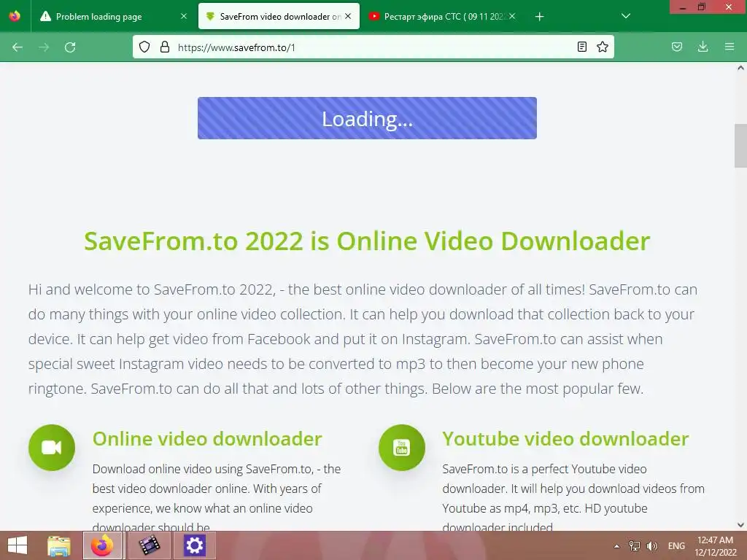The image size is (747, 560).
Task: Open the Firefox downloads panel
Action: (x=703, y=47)
